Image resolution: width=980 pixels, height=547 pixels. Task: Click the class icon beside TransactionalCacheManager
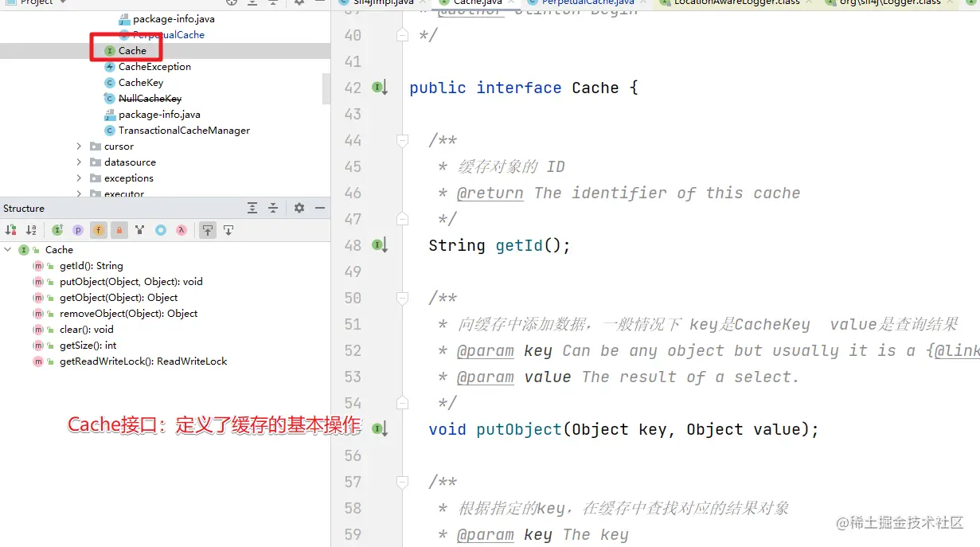[x=110, y=131]
